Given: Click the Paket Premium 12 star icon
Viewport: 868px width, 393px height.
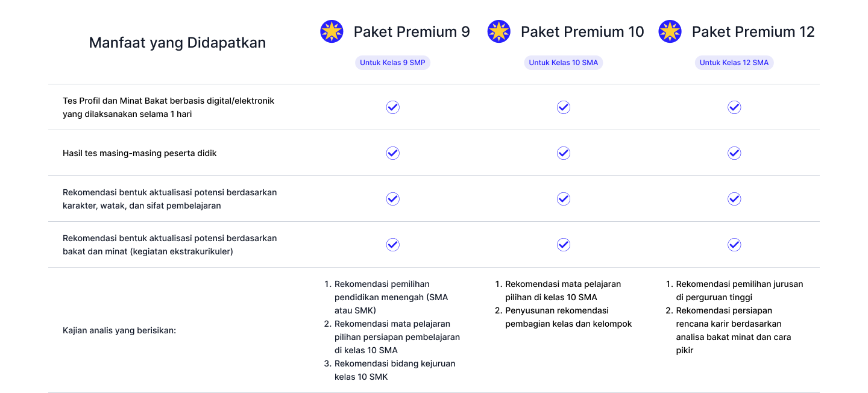Looking at the screenshot, I should [x=670, y=31].
